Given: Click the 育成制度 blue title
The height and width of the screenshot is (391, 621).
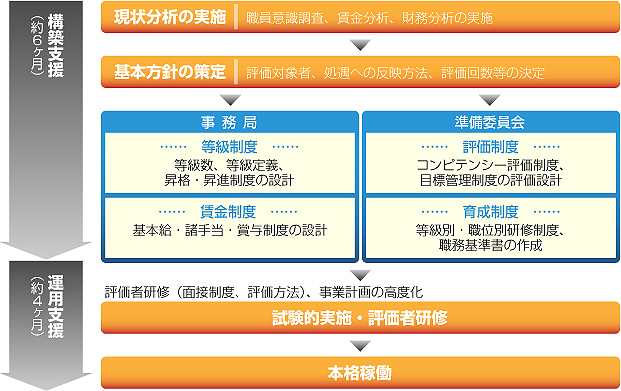Looking at the screenshot, I should (491, 212).
